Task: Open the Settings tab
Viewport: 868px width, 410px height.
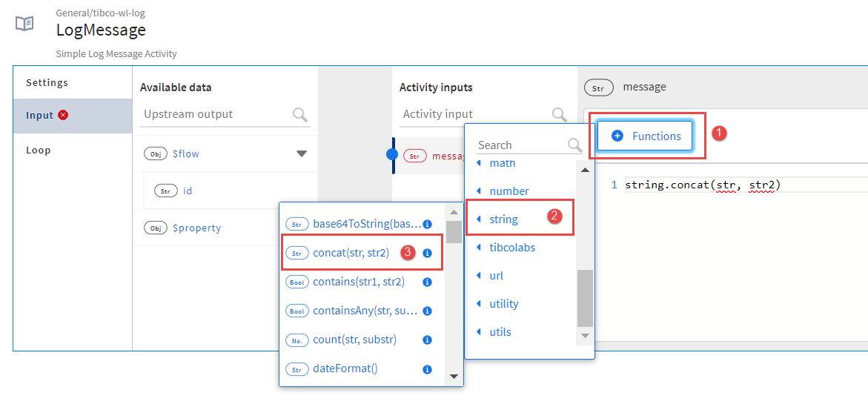Action: click(47, 82)
